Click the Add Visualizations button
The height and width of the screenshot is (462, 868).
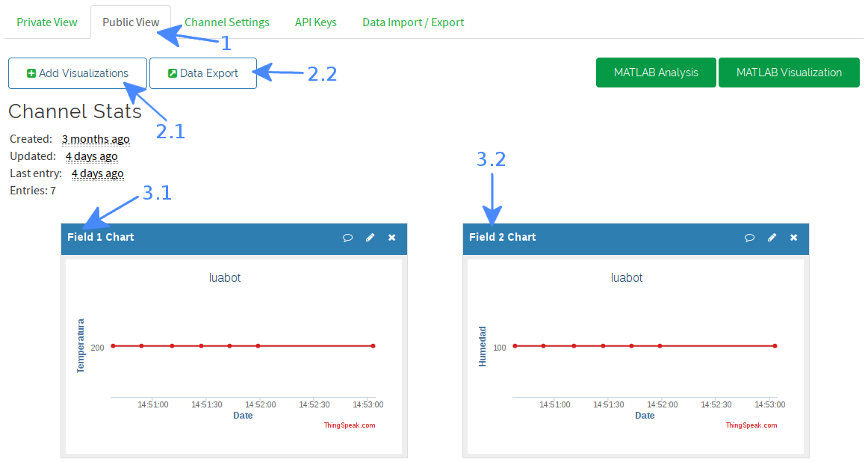pos(78,73)
